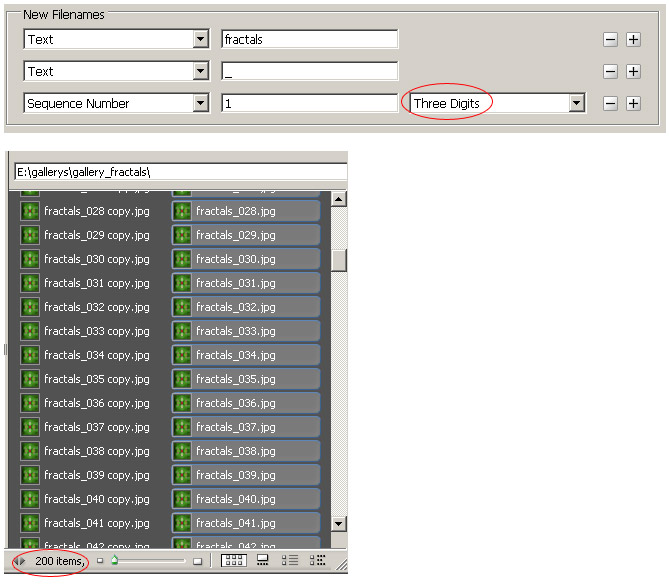Click the smaller thumbnail size icon
This screenshot has height=585, width=669.
(x=100, y=561)
